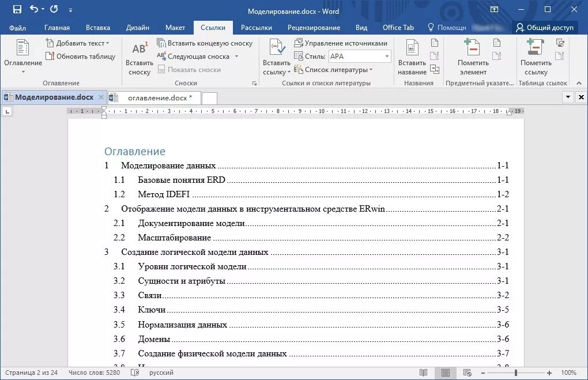Screen dimensions: 588x380
Task: Open the undo history dropdown arrow
Action: (x=43, y=9)
